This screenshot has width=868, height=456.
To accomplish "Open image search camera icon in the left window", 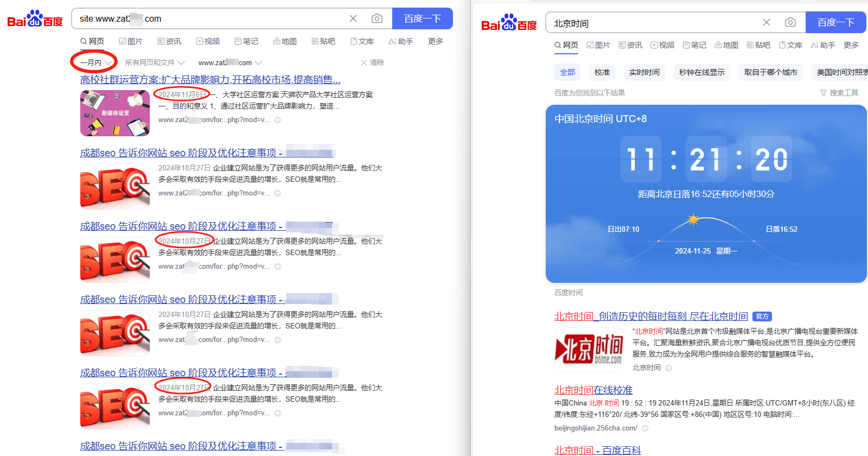I will [377, 18].
